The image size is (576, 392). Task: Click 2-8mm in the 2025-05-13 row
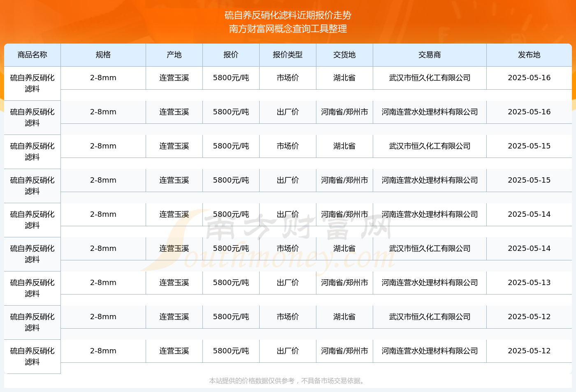coord(103,283)
